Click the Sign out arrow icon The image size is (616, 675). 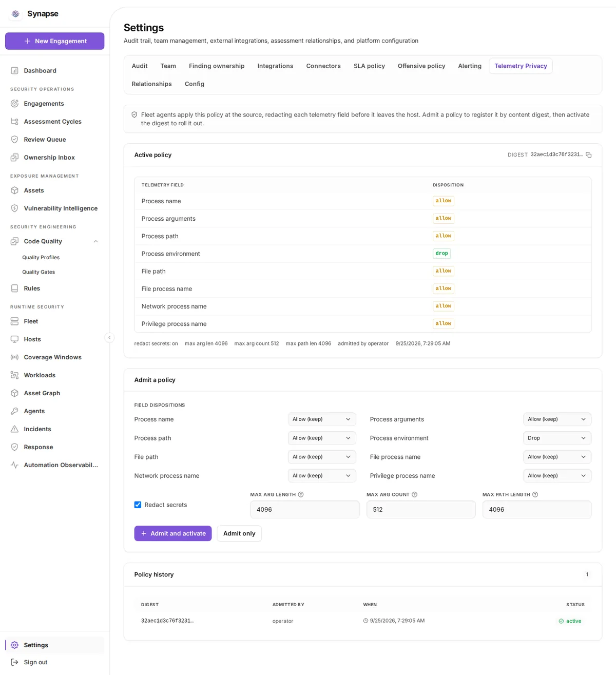click(14, 662)
